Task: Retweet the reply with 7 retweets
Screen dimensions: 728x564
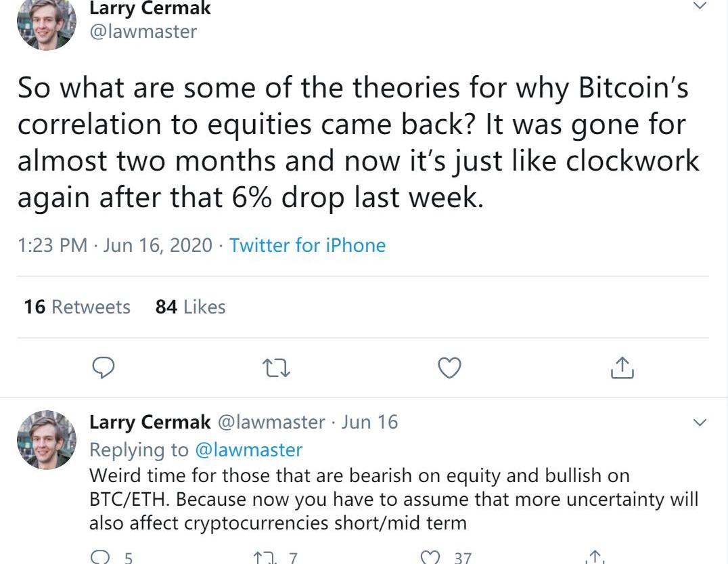Action: coord(261,557)
